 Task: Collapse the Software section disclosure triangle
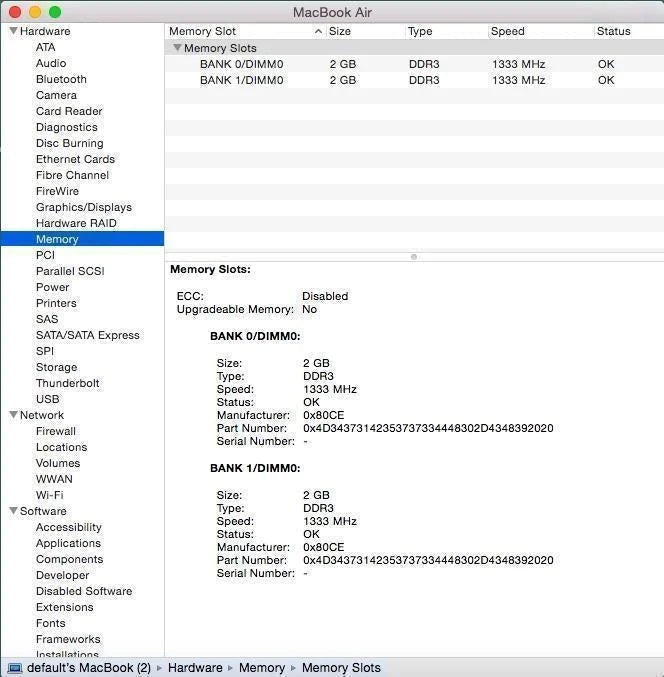(x=13, y=511)
